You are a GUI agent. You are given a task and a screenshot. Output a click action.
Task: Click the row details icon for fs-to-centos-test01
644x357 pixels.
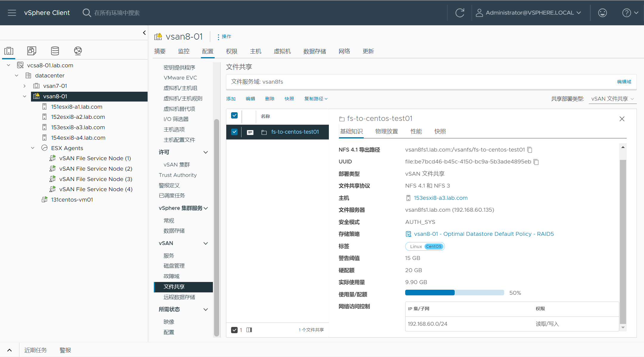coord(250,132)
